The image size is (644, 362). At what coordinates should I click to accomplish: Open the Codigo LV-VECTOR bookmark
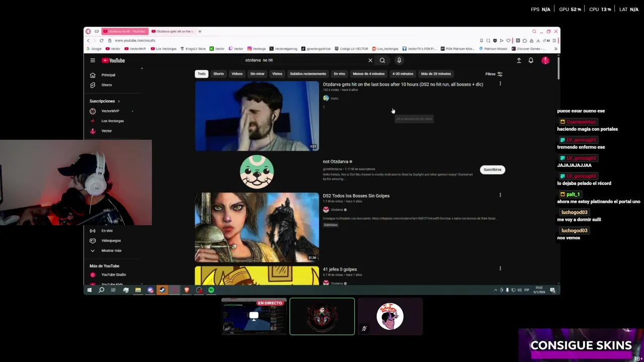point(351,49)
